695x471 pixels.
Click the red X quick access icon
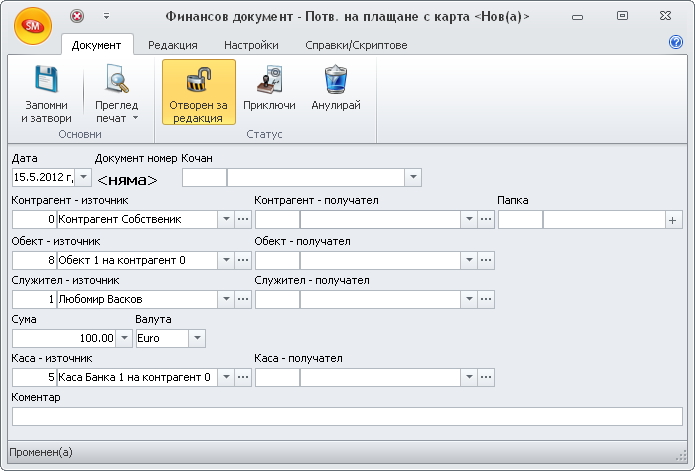tap(77, 16)
